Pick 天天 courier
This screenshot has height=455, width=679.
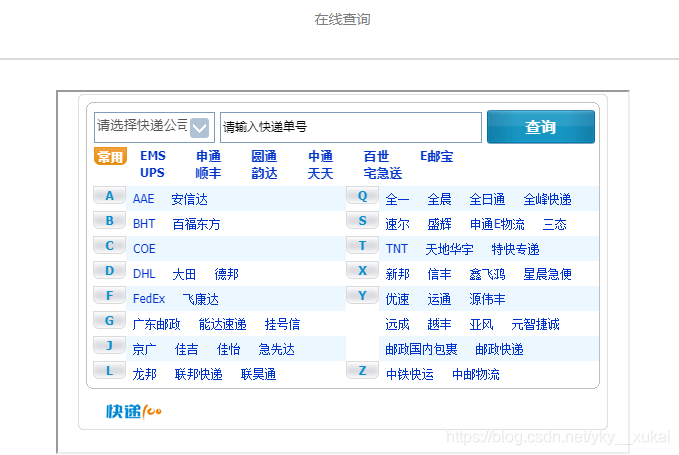(x=320, y=173)
